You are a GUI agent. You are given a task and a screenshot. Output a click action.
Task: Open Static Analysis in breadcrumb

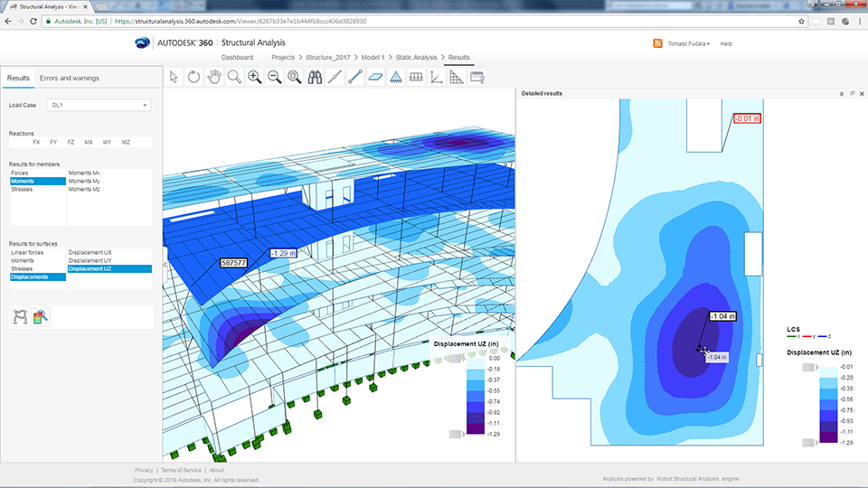coord(416,58)
